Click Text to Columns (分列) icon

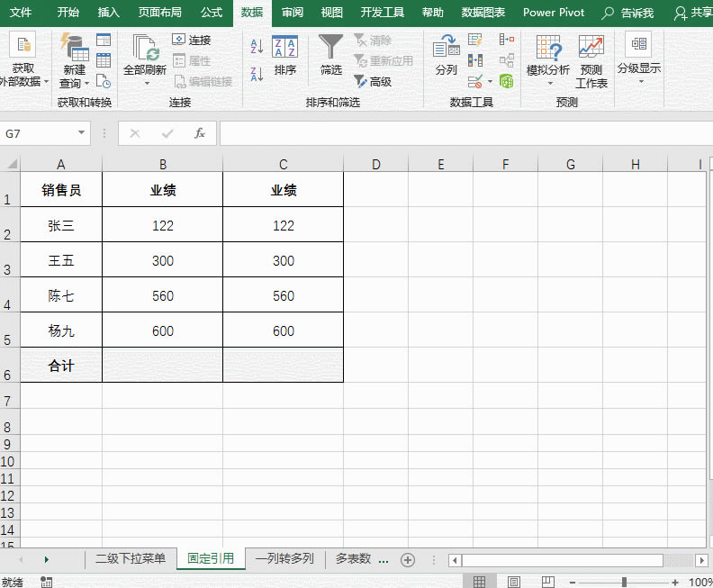446,54
